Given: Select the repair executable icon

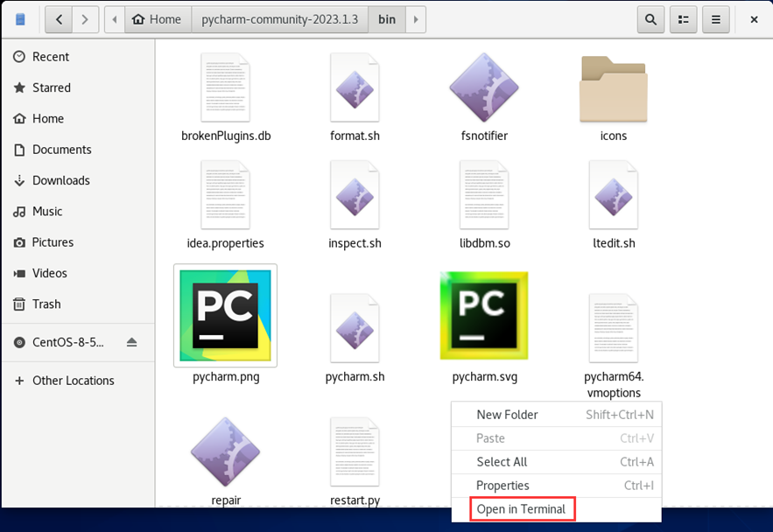Looking at the screenshot, I should 225,451.
